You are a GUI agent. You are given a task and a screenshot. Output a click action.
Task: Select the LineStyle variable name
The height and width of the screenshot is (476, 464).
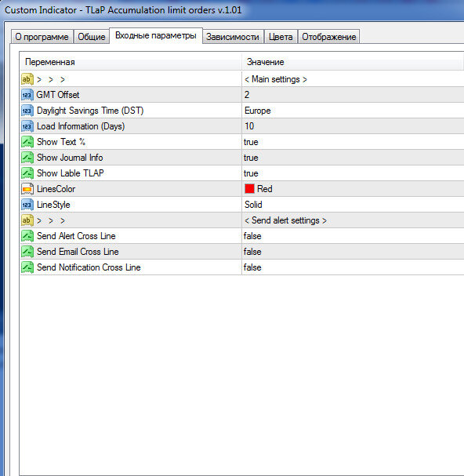(x=53, y=205)
